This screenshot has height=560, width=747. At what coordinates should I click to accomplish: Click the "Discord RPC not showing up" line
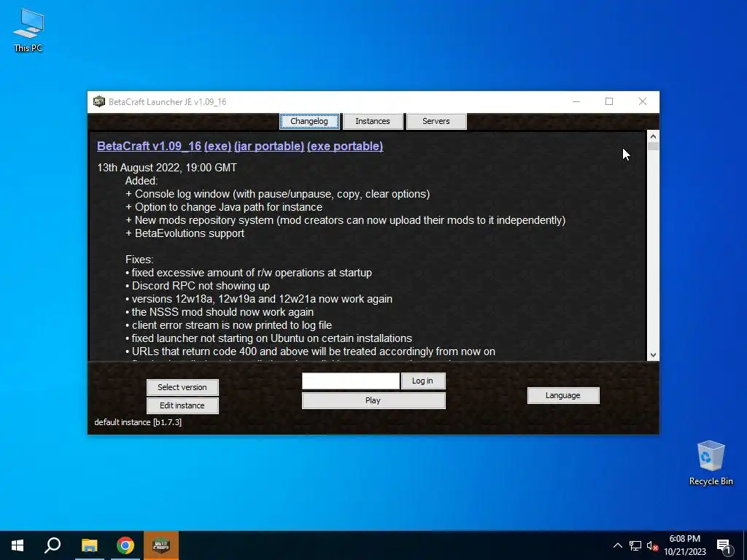(x=198, y=286)
